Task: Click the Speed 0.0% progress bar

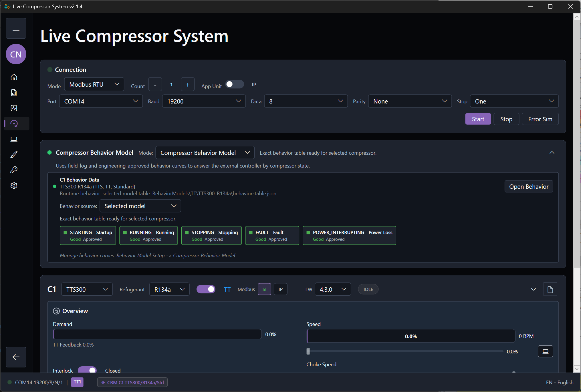Action: click(411, 336)
